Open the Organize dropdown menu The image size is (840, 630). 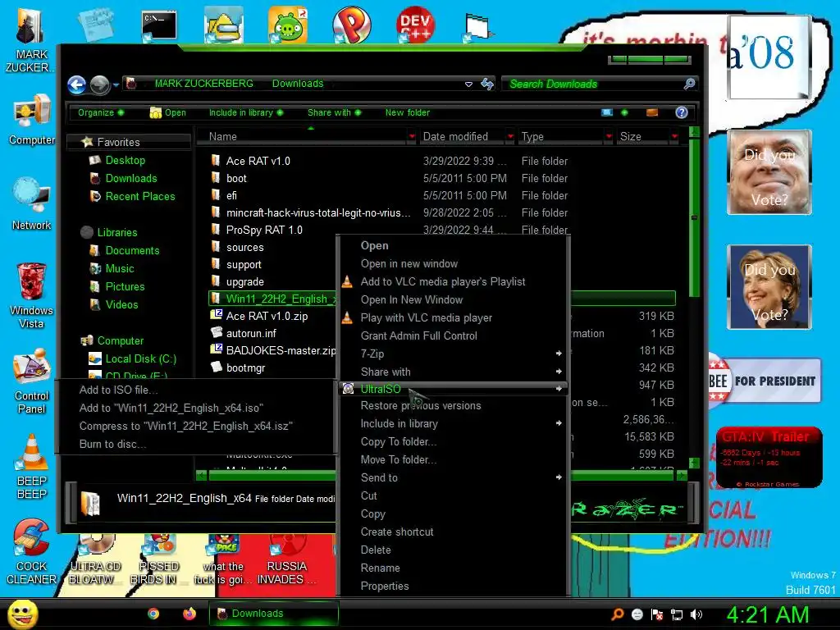click(x=101, y=112)
